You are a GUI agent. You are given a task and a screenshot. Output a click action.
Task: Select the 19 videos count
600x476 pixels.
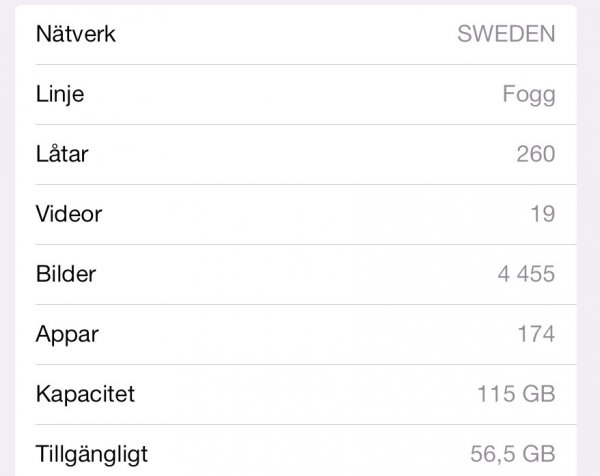[x=543, y=214]
